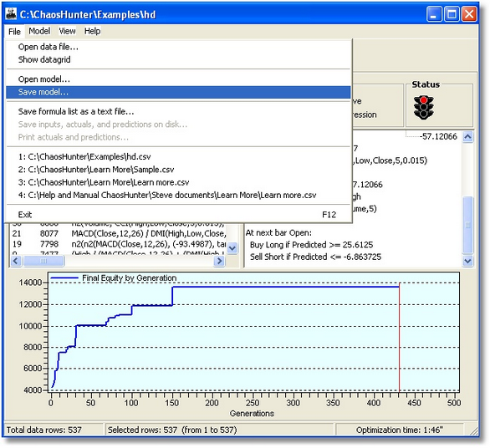490x448 pixels.
Task: Click 'Sell Short if Predicted <= -6.863725' text
Action: tap(315, 257)
